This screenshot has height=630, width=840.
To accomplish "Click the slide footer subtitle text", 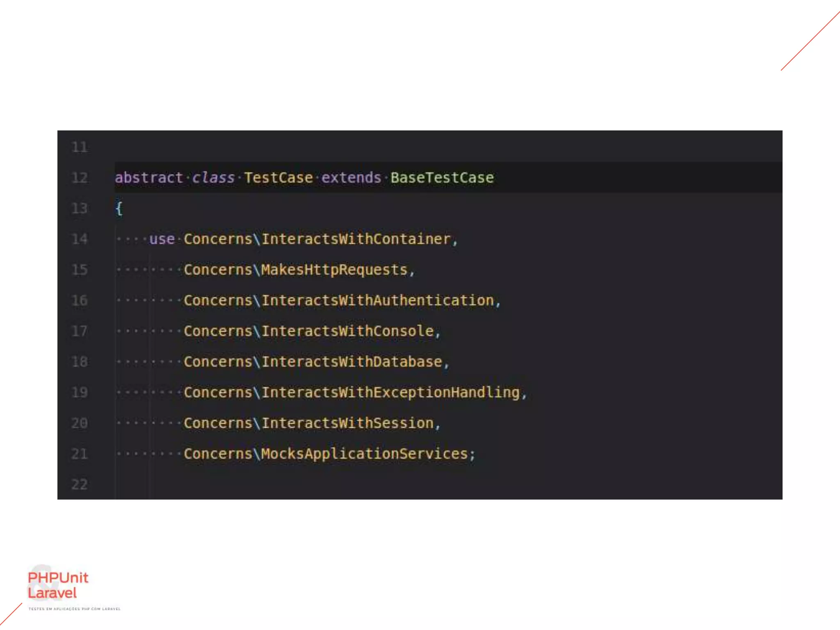I will [74, 609].
